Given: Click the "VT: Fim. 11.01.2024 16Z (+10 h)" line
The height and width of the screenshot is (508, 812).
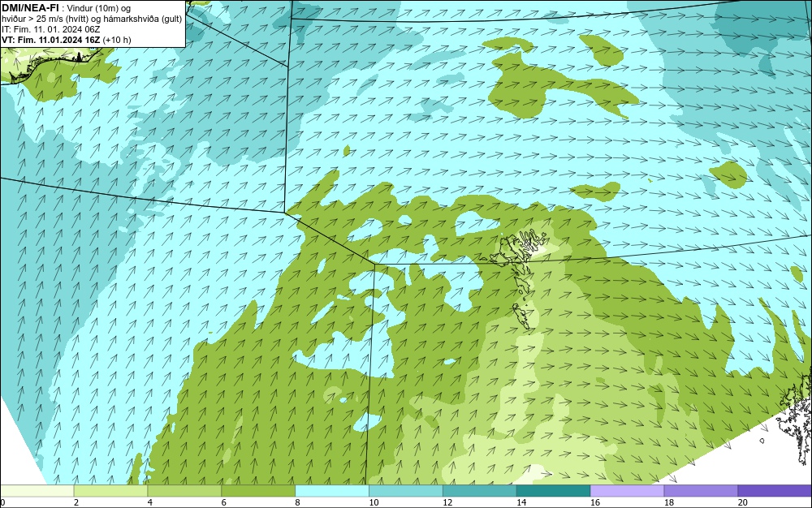Looking at the screenshot, I should pyautogui.click(x=67, y=39).
